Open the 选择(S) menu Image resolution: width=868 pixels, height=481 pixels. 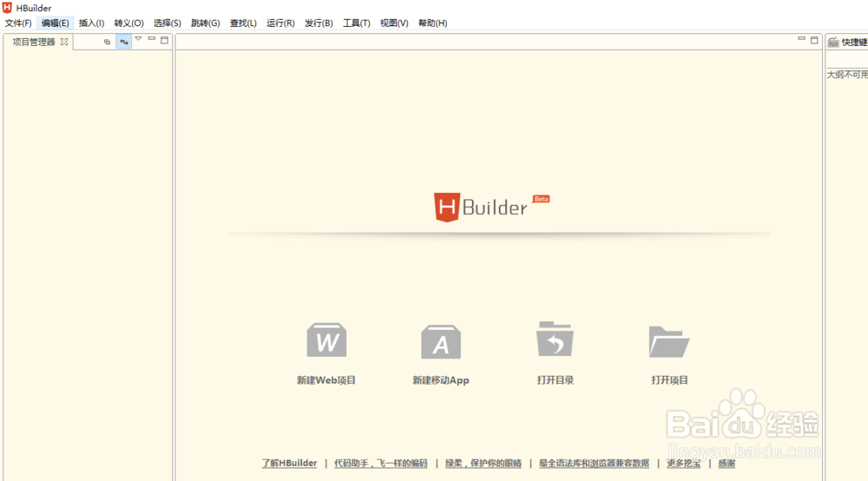click(168, 23)
